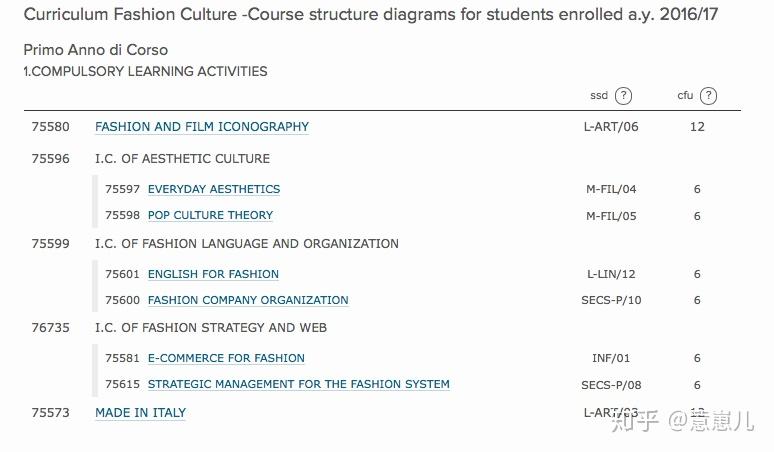Open Strategic Management for the Fashion System

pos(298,384)
